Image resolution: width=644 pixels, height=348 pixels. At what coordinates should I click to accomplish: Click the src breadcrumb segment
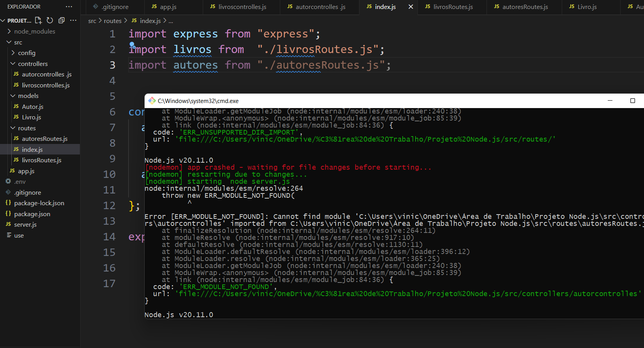point(92,21)
